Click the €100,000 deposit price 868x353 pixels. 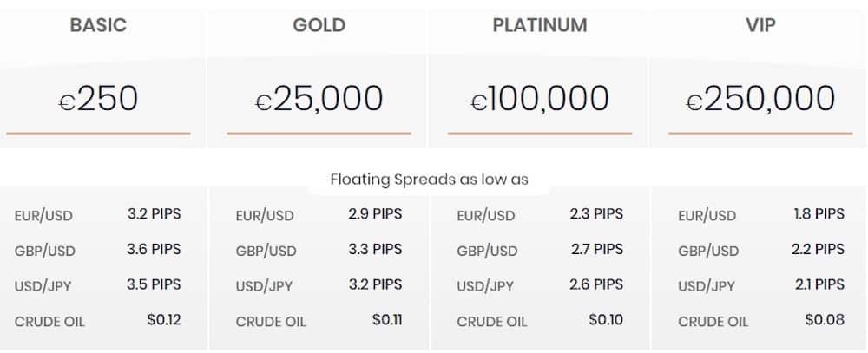pyautogui.click(x=540, y=99)
